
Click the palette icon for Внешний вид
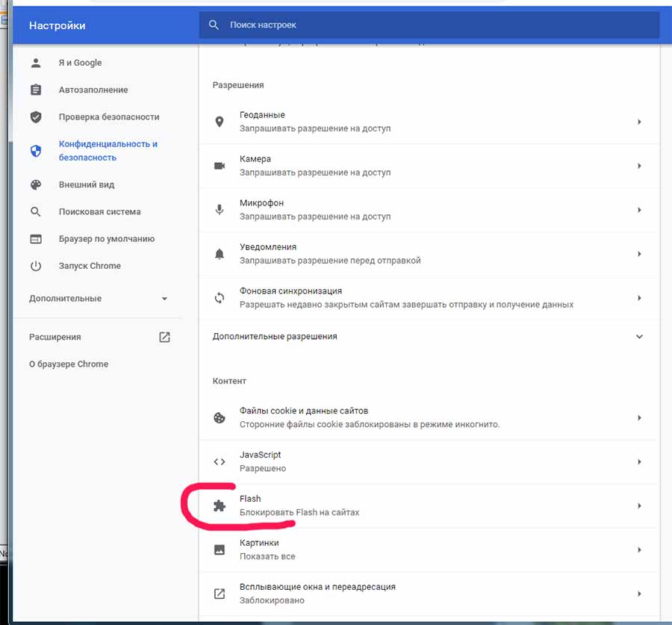[36, 184]
